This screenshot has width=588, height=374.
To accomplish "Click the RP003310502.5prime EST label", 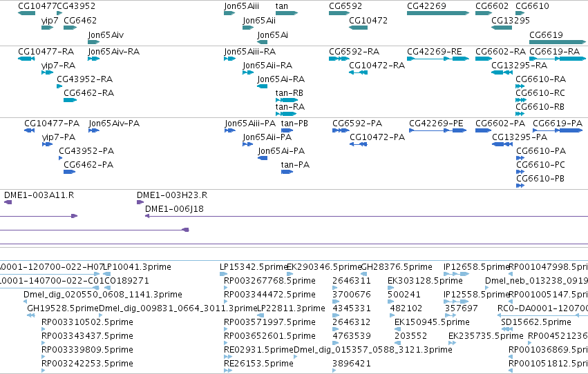I will (87, 322).
